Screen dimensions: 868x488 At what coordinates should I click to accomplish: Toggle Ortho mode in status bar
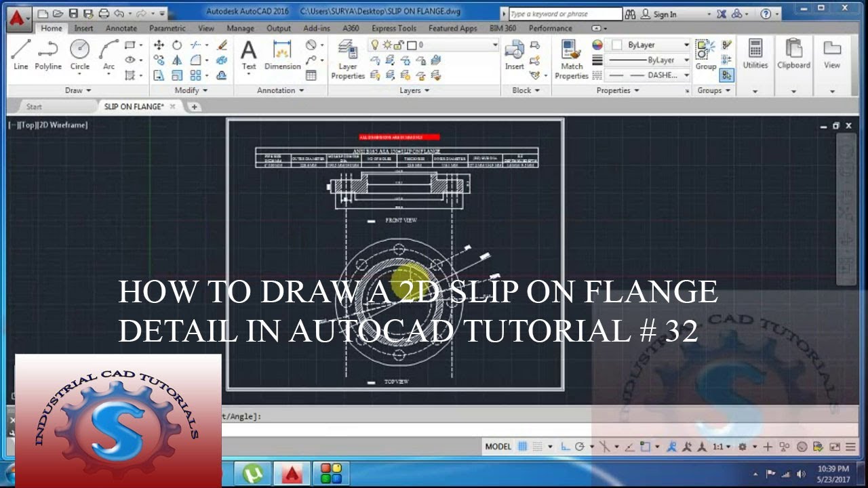point(566,447)
